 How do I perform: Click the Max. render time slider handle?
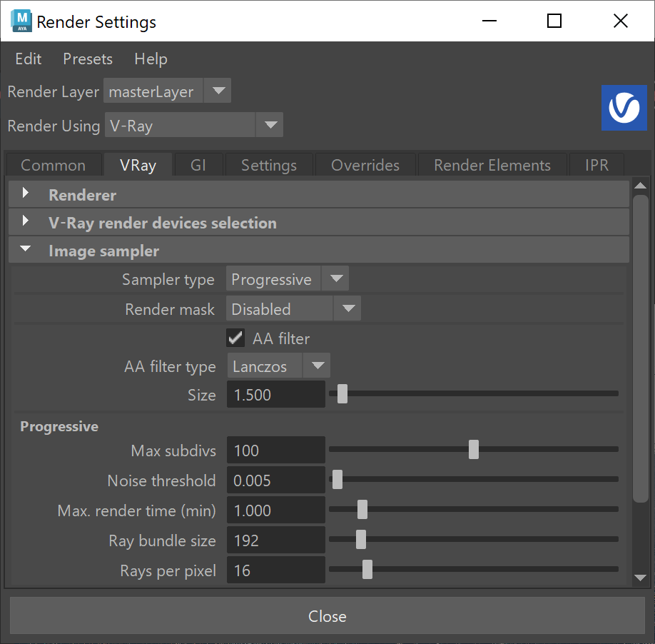pyautogui.click(x=362, y=510)
